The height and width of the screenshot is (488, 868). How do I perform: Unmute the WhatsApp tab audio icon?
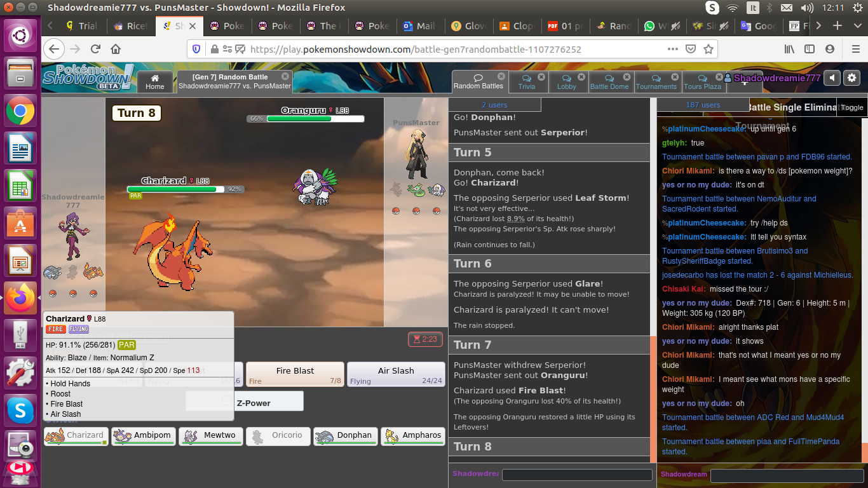[676, 26]
